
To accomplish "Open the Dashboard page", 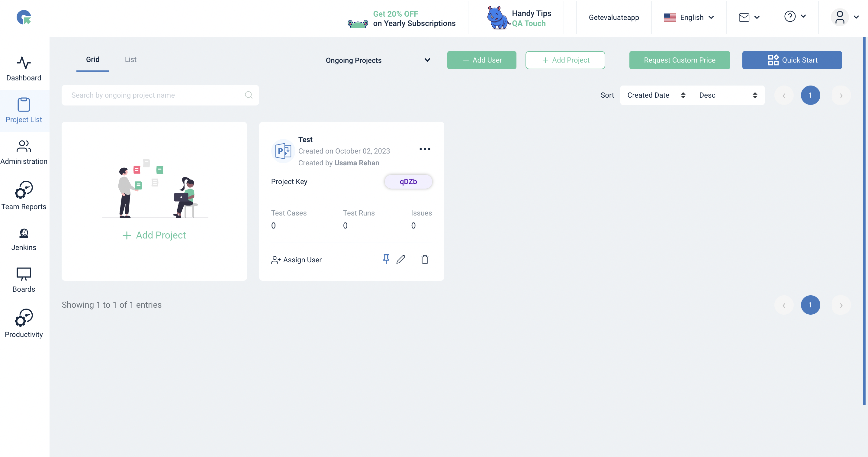I will coord(24,69).
